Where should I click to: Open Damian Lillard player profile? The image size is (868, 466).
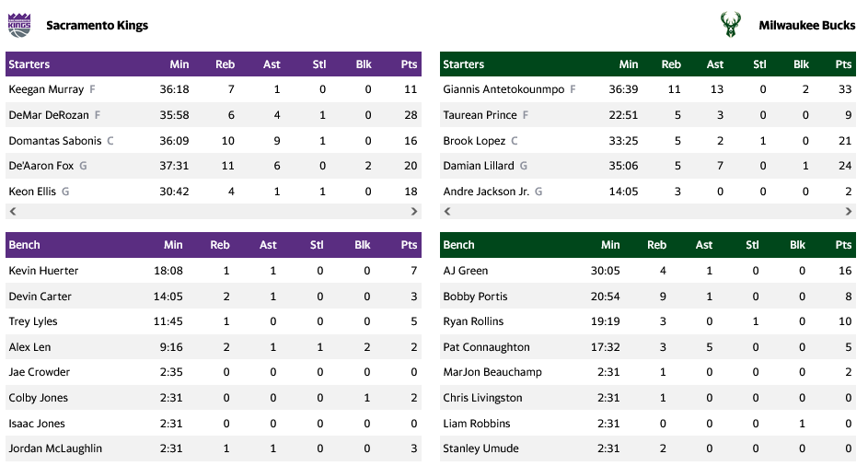[x=478, y=166]
